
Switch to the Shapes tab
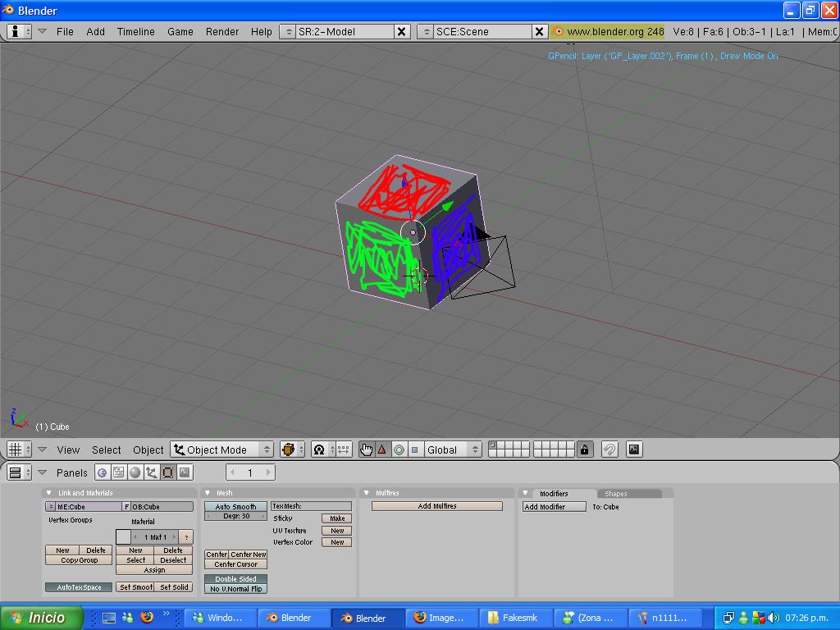(x=628, y=493)
